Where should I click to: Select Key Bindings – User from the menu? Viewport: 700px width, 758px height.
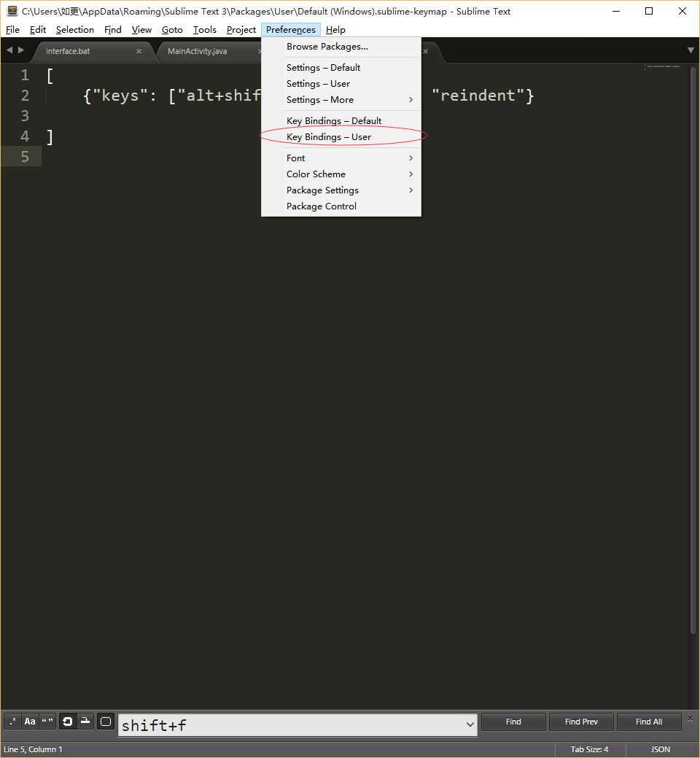point(328,136)
